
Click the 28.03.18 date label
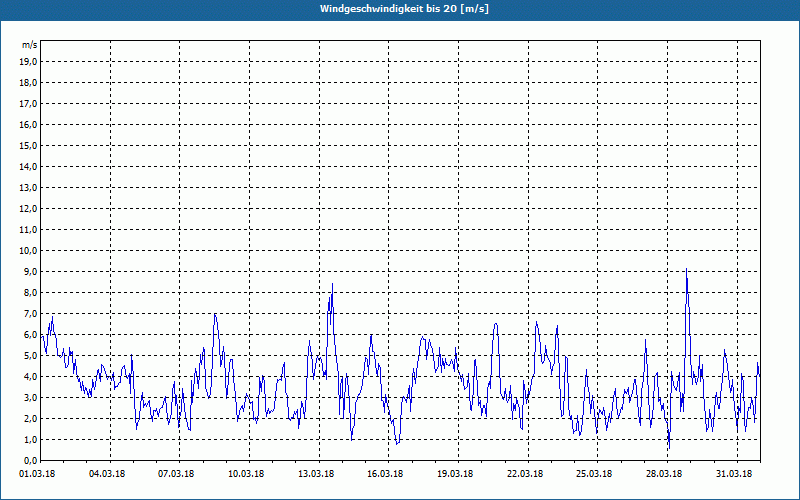[664, 473]
